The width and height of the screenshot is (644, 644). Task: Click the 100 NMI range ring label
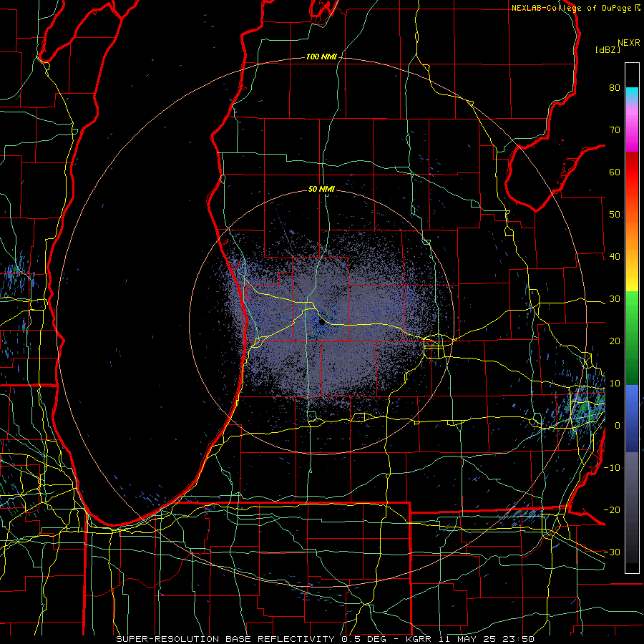[321, 57]
